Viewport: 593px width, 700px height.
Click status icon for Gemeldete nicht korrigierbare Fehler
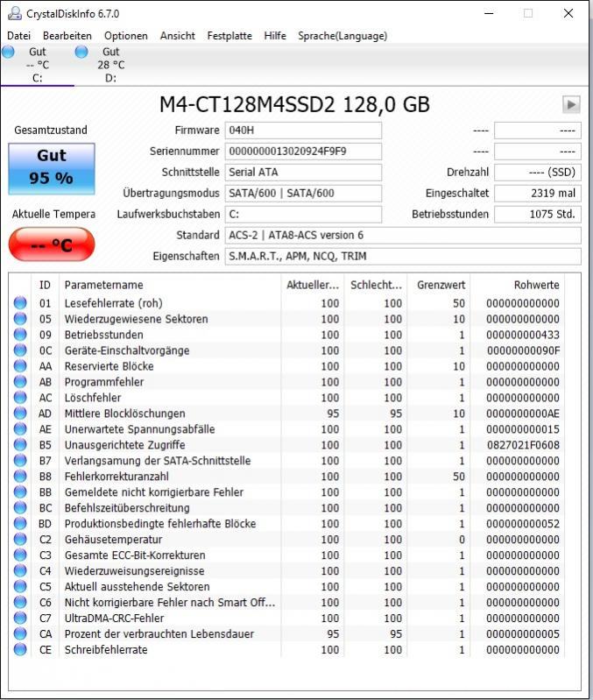[x=20, y=492]
